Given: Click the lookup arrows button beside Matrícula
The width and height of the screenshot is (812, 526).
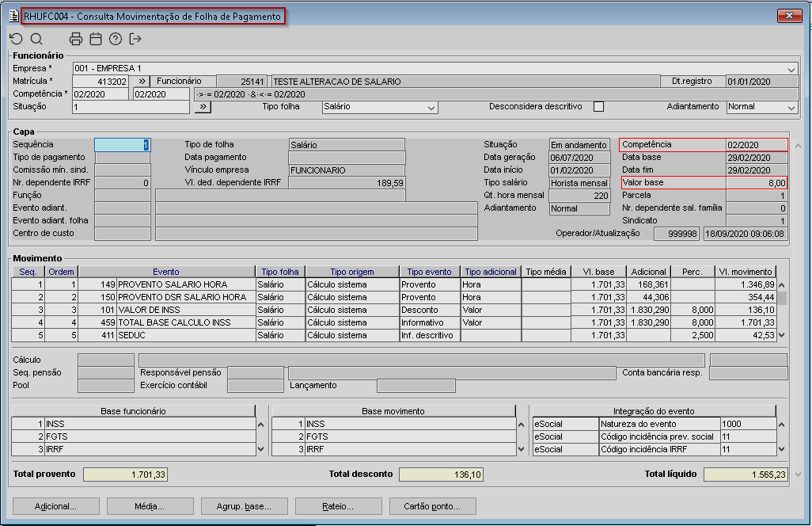Looking at the screenshot, I should coord(139,82).
